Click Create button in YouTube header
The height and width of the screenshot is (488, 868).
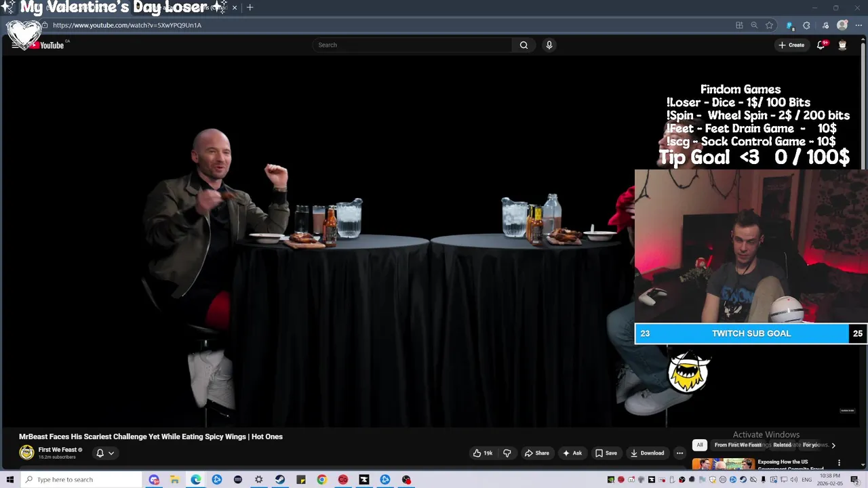coord(791,45)
